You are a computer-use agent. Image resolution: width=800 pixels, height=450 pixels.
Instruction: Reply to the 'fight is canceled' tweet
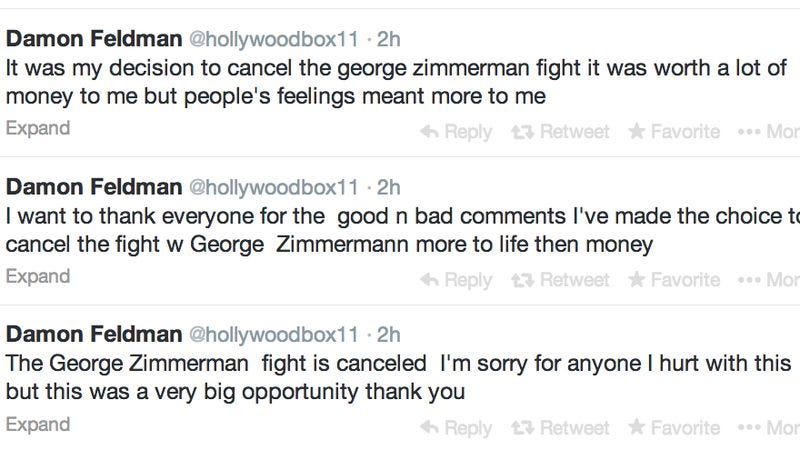(x=456, y=428)
